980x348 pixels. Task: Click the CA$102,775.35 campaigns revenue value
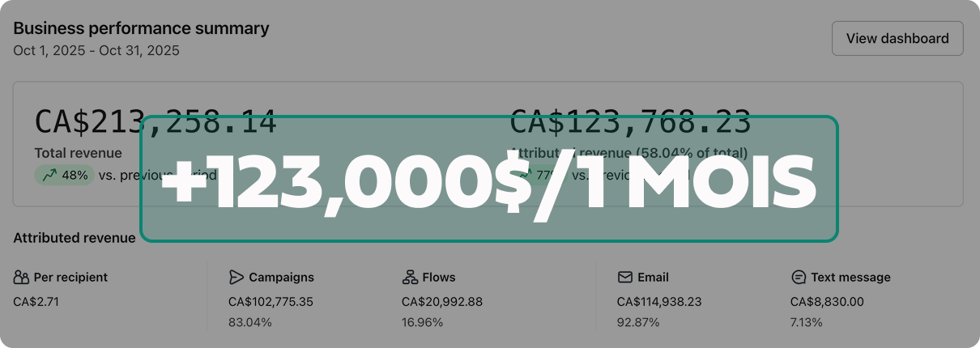(271, 302)
